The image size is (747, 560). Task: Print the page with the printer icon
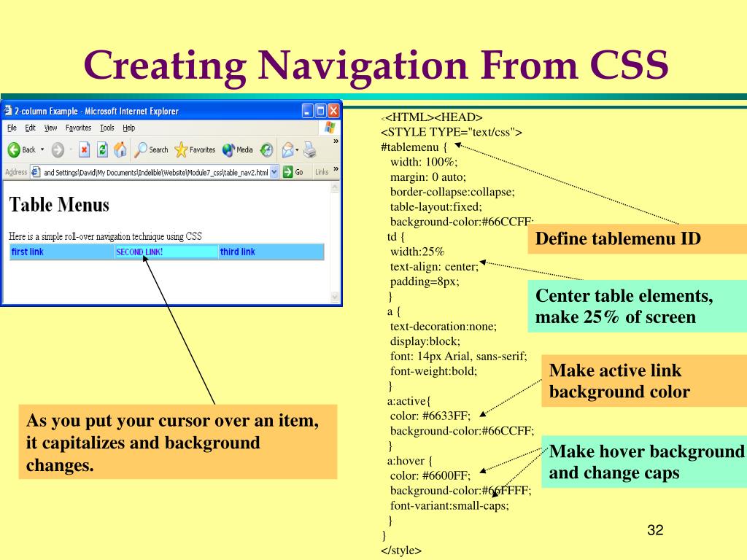pos(309,150)
